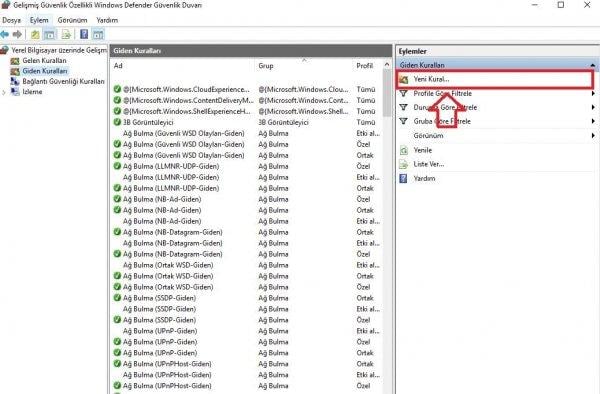Select Ağ Bulma (LLMNR-UDP-Giden) rule with Etki al... profile
600x394 pixels.
pos(171,177)
